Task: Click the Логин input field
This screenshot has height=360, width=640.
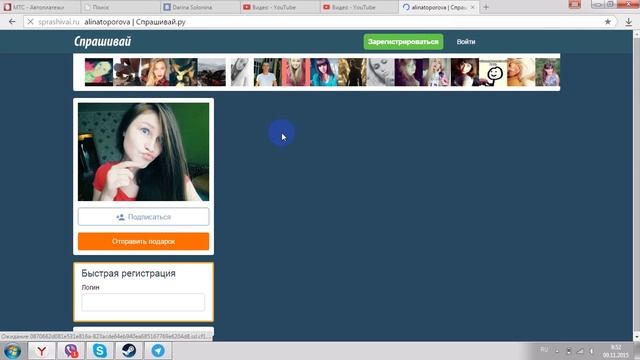Action: point(143,302)
